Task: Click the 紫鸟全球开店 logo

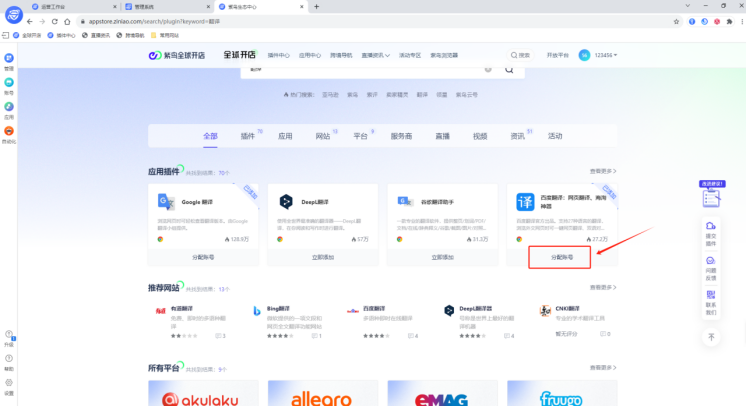Action: pos(177,55)
